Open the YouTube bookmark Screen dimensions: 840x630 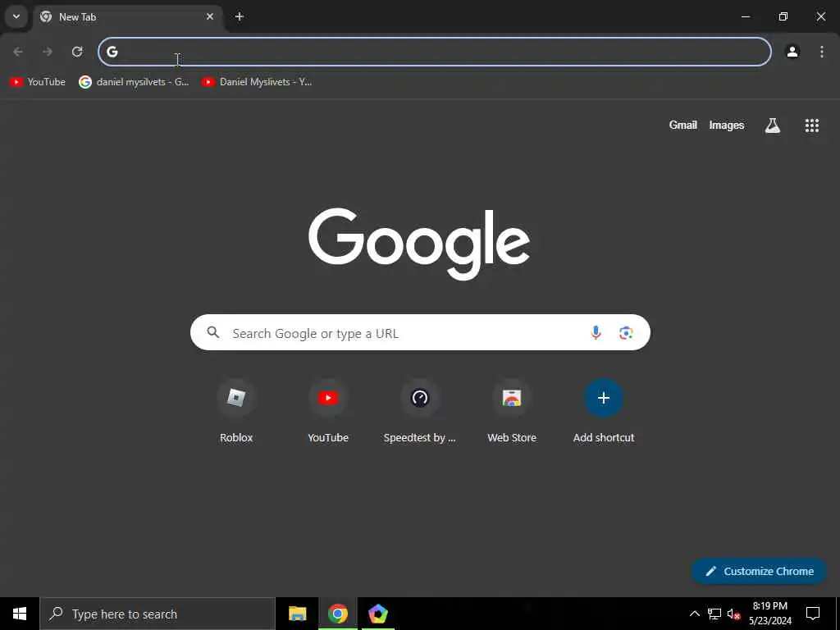[38, 82]
